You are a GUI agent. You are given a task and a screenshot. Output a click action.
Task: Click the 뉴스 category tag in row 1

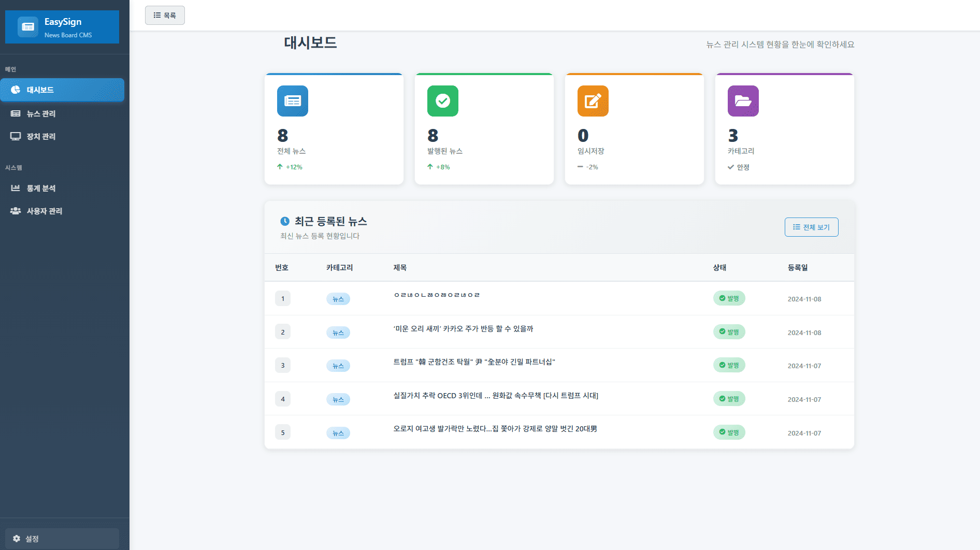pos(338,299)
